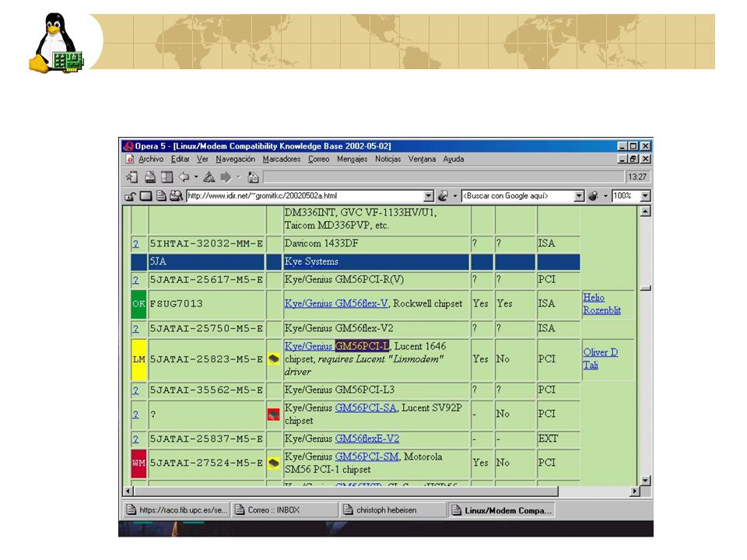
Task: Open the GM56flexE-V2 link
Action: 366,439
